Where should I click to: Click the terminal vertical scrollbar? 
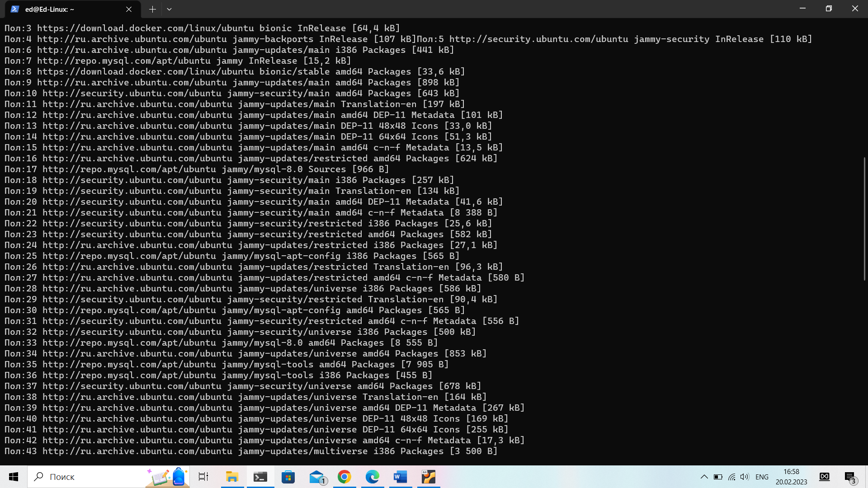pos(864,219)
